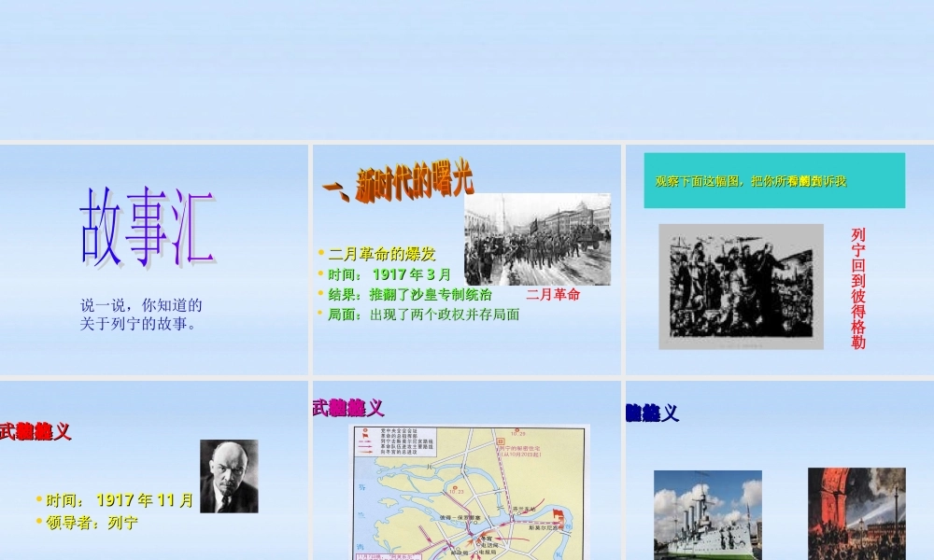Click the purple uprising heading above the map
The image size is (934, 560).
pos(348,408)
